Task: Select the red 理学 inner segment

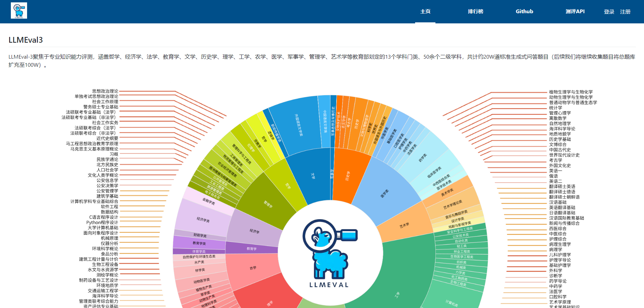Action: coord(270,303)
